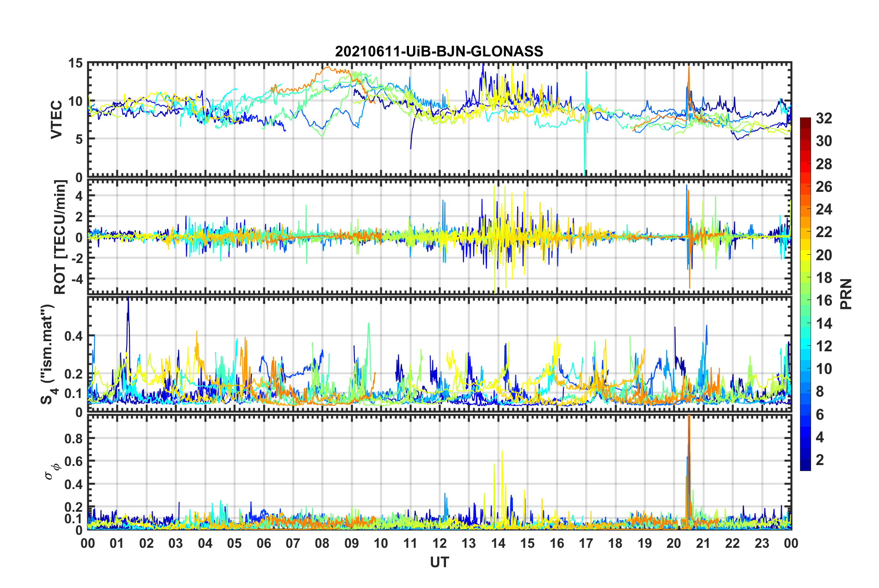Click the plot title "20210611-UiB-BJN-GLONASS"
Screen dimensions: 879x588
pyautogui.click(x=439, y=51)
